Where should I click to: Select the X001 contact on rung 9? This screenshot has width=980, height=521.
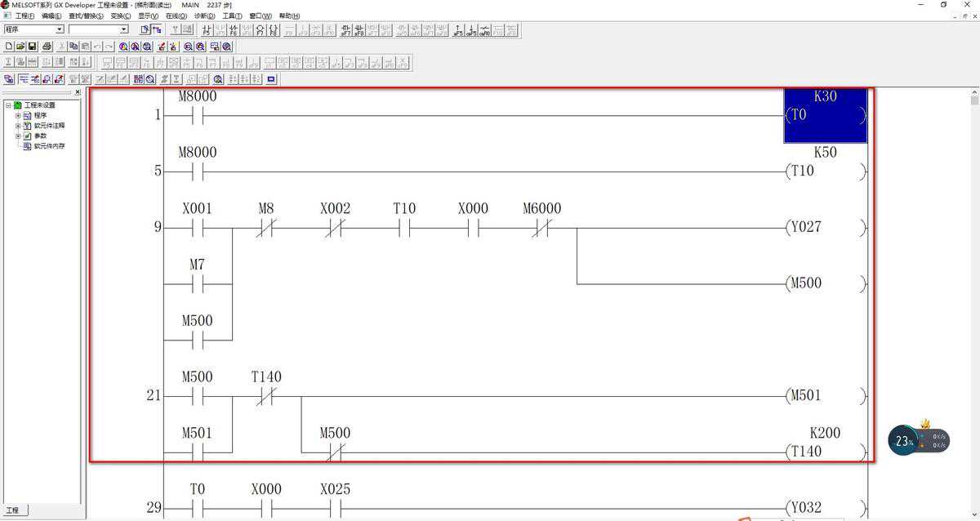197,228
